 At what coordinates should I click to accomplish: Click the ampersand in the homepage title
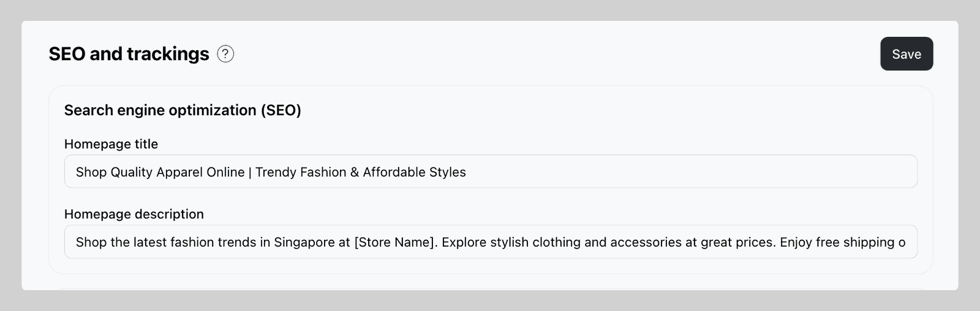coord(355,172)
